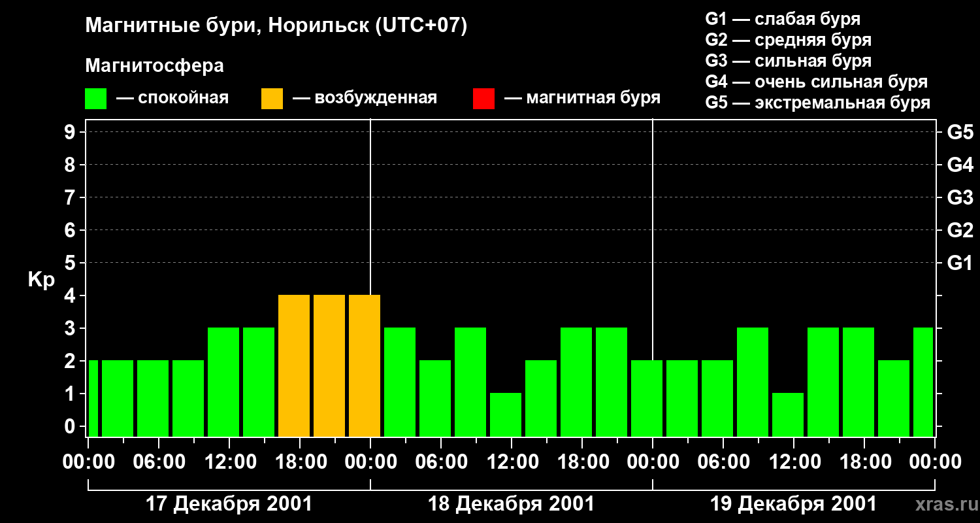Select the "— магнитная буря" legend label
The height and width of the screenshot is (523, 980).
pos(583,99)
